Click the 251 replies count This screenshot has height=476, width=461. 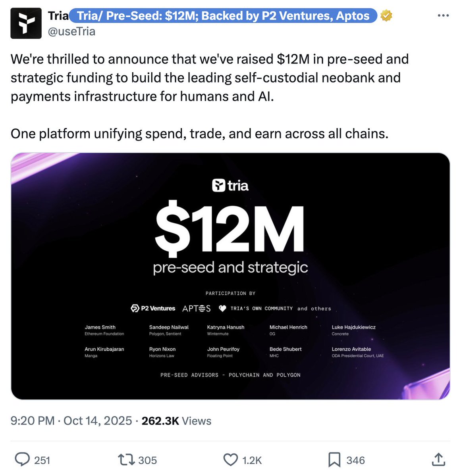(x=42, y=460)
